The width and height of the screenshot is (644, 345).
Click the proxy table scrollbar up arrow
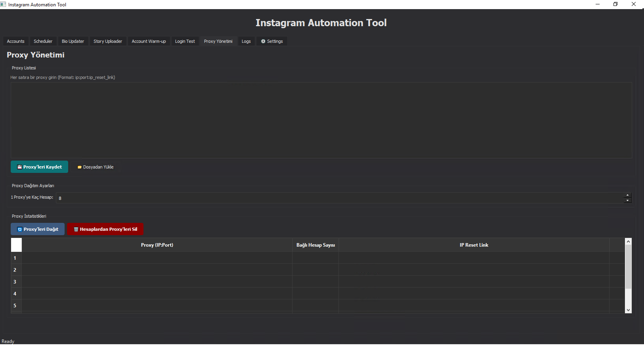628,241
